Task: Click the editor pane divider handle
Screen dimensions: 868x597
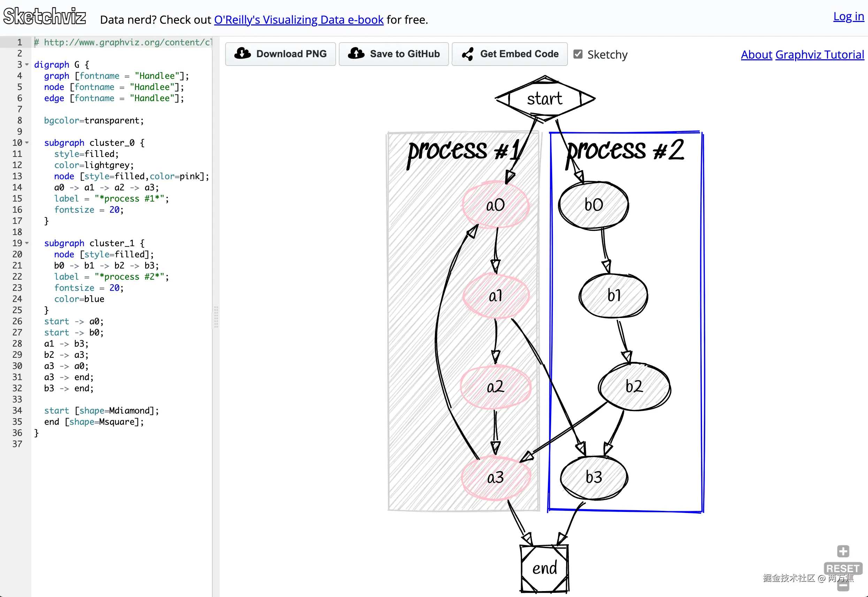Action: click(x=216, y=317)
